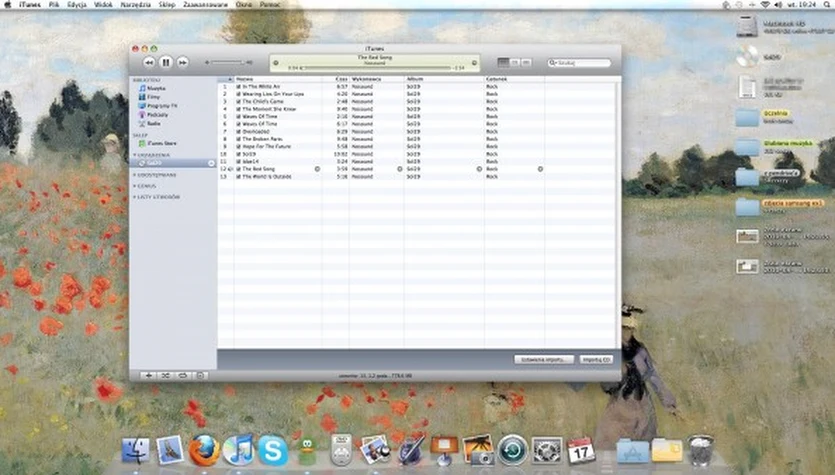
Task: Pause playback with the Pause button
Action: coord(166,62)
